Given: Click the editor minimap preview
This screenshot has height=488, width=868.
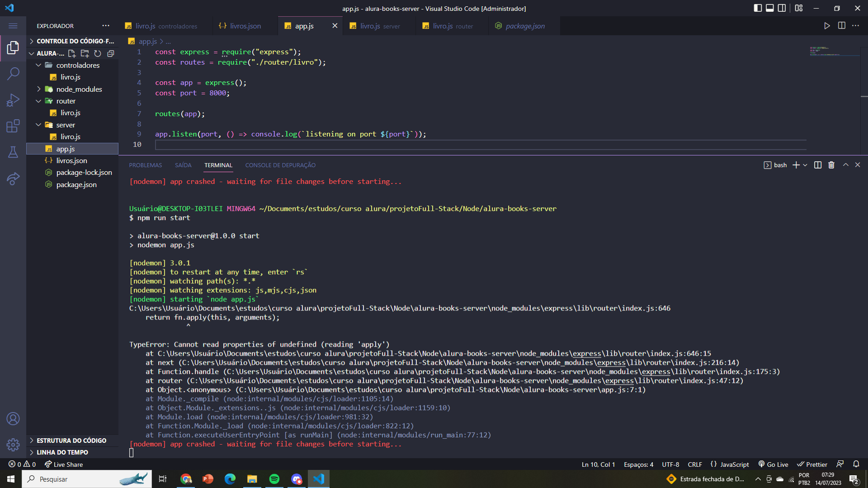Looking at the screenshot, I should pyautogui.click(x=834, y=51).
